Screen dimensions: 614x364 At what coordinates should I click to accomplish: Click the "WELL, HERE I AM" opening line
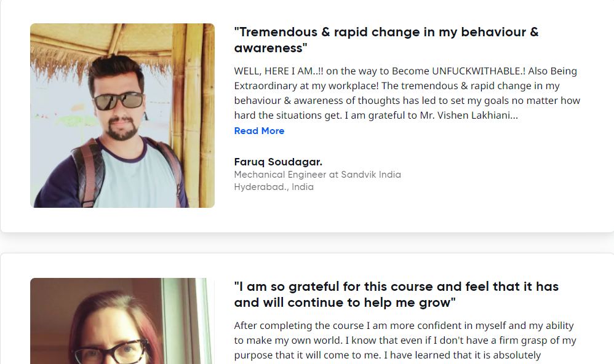279,71
